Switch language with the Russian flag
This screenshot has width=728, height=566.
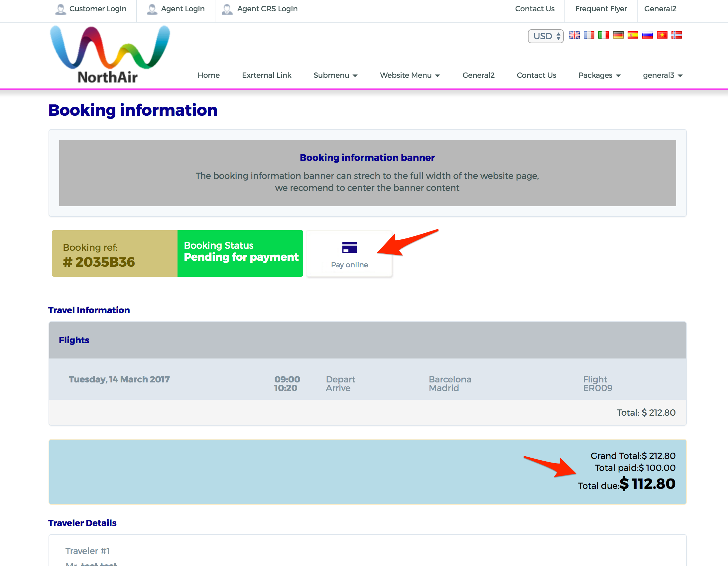647,35
